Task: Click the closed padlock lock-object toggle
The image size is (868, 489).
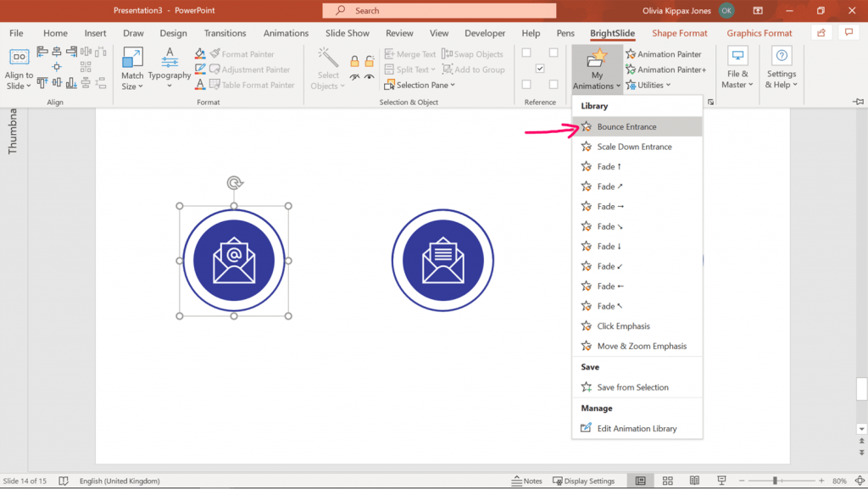Action: click(x=354, y=61)
